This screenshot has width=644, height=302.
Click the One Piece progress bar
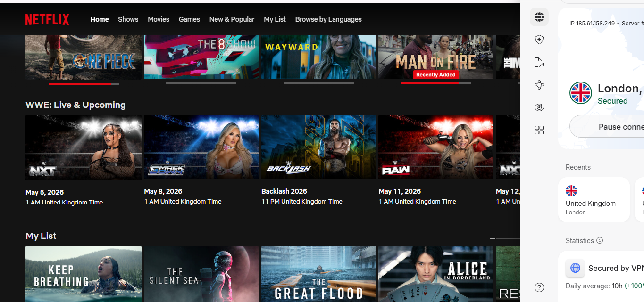point(84,84)
